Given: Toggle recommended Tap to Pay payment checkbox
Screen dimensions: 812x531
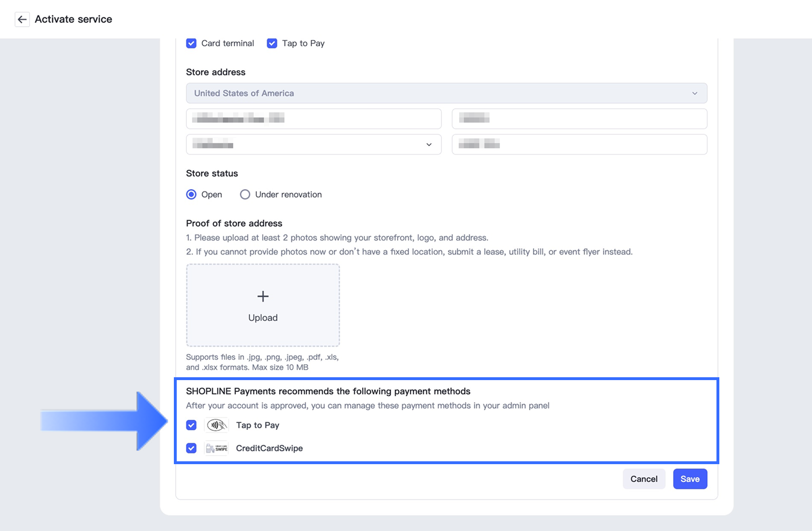Looking at the screenshot, I should [x=192, y=425].
